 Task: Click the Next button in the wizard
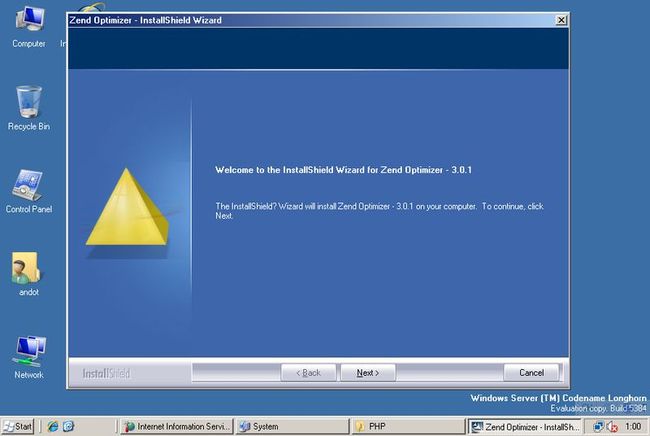(x=368, y=373)
